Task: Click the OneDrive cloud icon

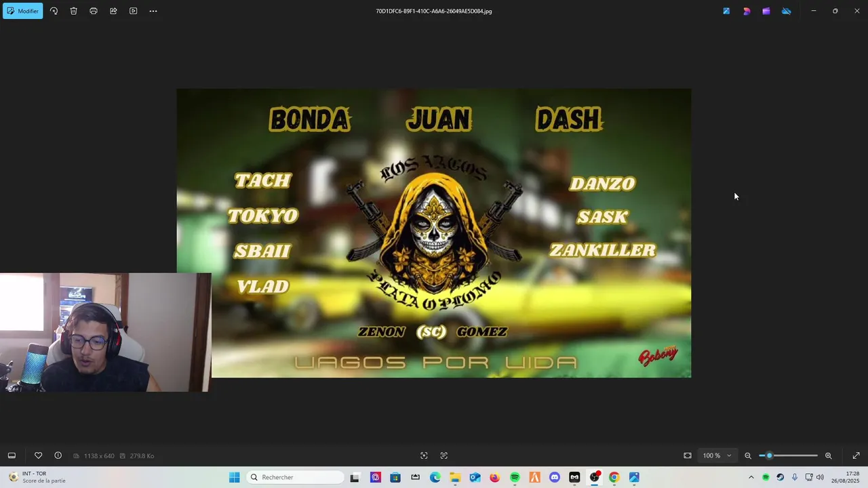Action: tap(787, 11)
